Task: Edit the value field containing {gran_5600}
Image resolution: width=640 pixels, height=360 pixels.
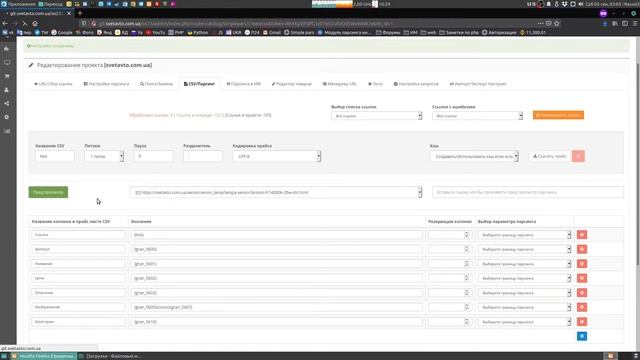Action: pyautogui.click(x=276, y=249)
